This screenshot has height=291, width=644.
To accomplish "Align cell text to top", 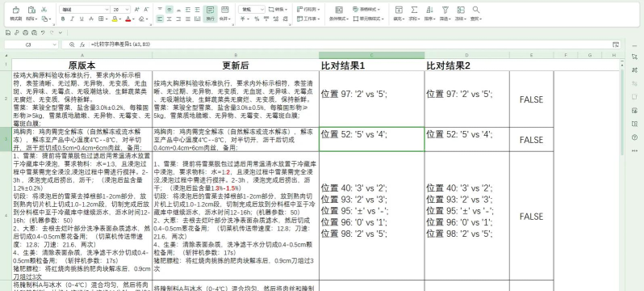I will click(160, 9).
